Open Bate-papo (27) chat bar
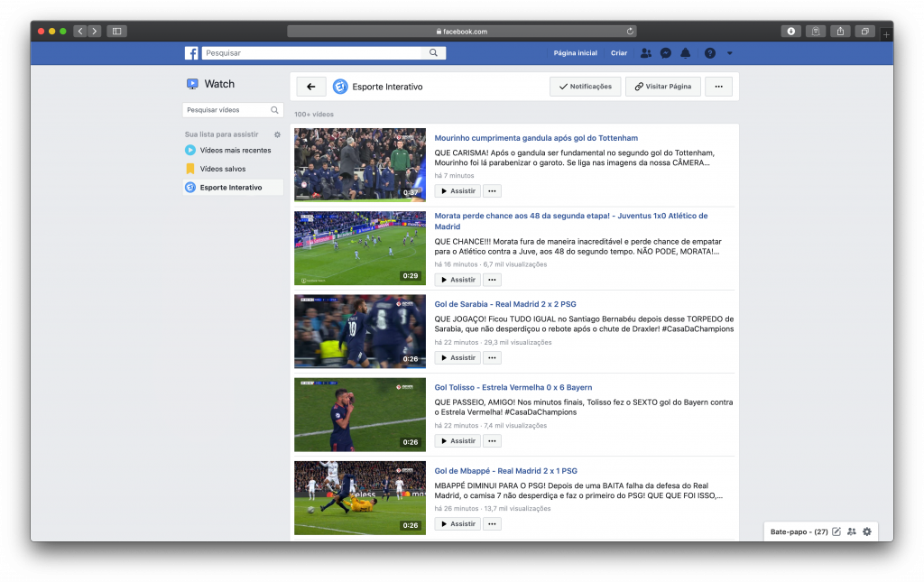The image size is (924, 582). coord(799,531)
